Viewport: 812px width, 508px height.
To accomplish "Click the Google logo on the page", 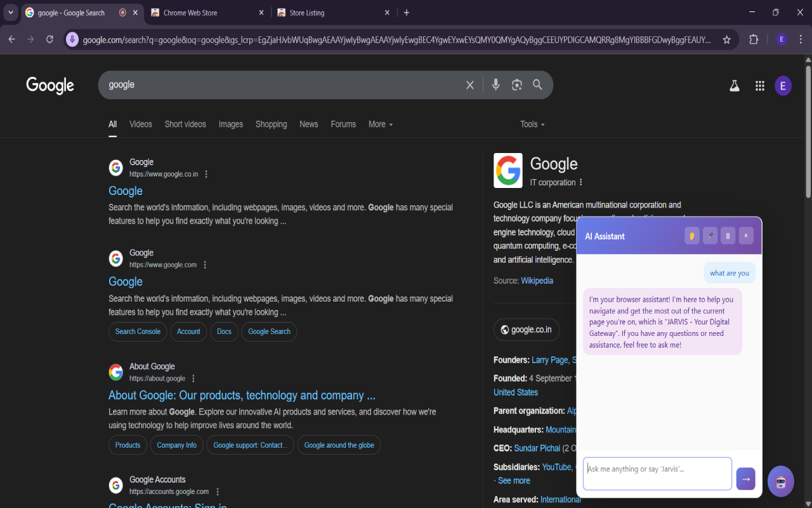I will [50, 86].
